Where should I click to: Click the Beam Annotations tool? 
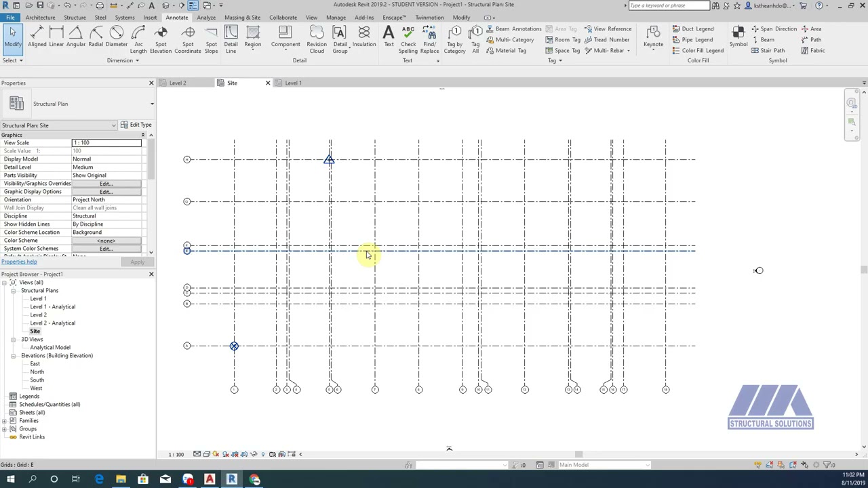513,29
